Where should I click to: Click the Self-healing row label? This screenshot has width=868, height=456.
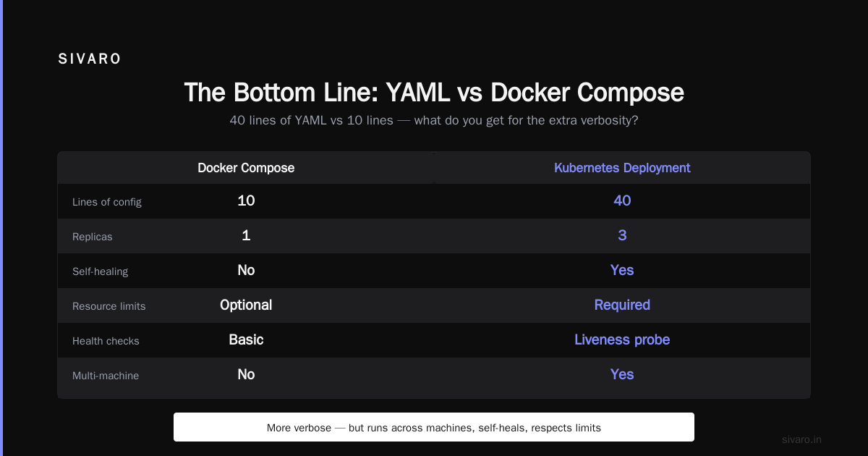coord(100,271)
